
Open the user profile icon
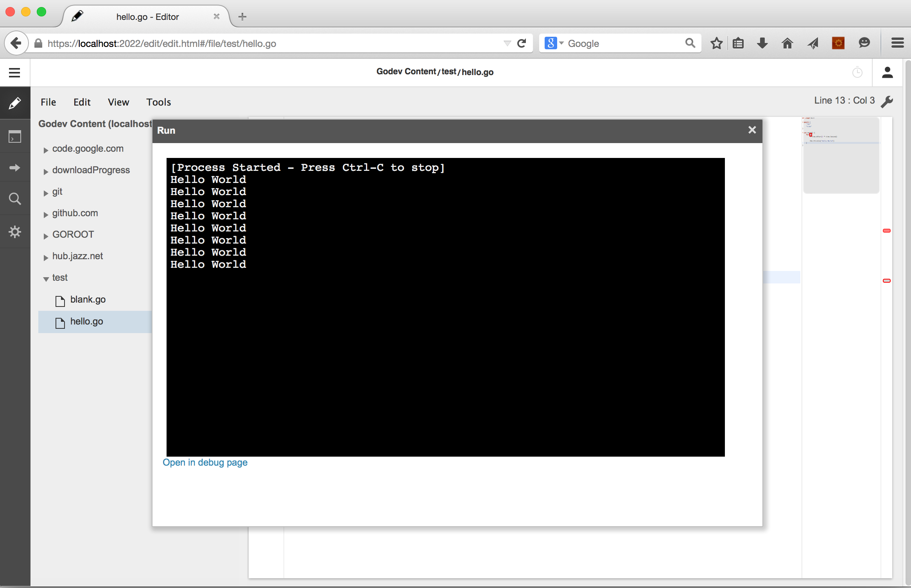click(887, 72)
